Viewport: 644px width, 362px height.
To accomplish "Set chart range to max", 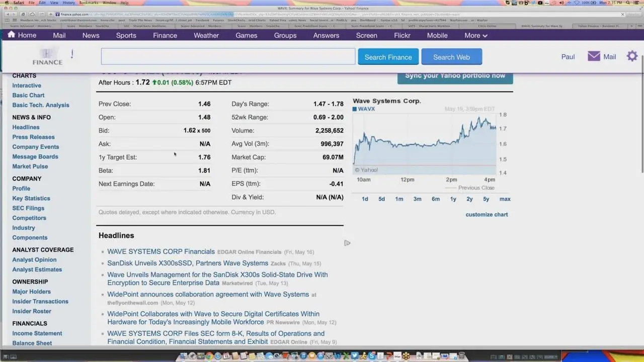I will pos(505,199).
